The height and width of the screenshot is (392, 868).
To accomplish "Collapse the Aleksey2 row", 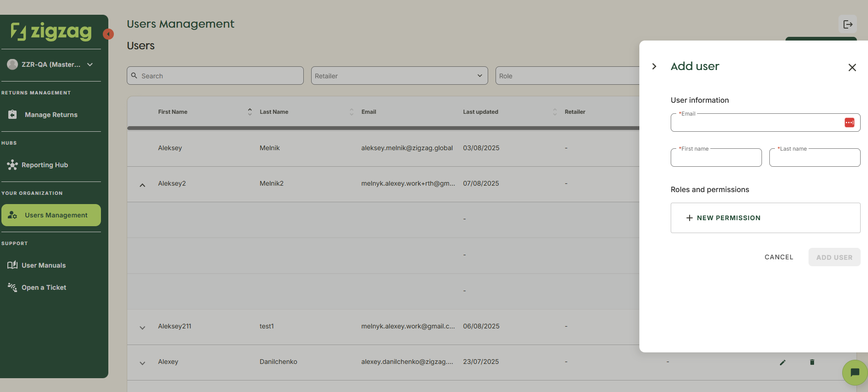I will point(142,185).
